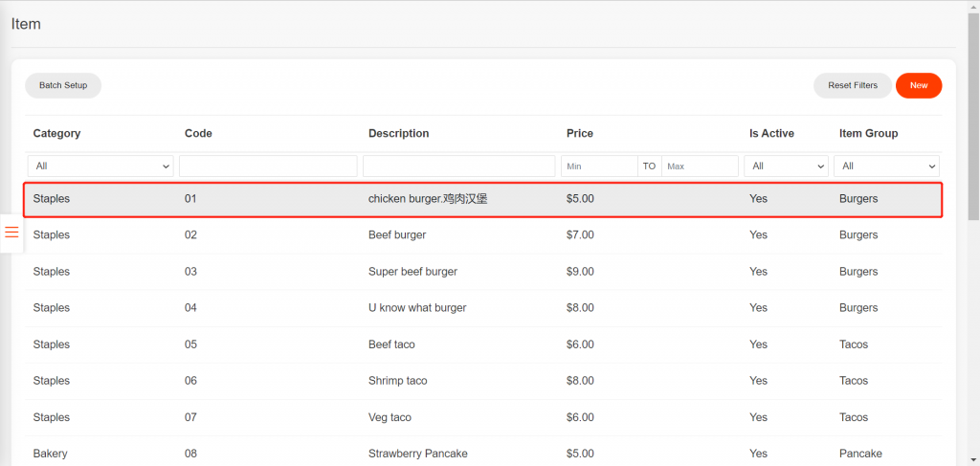980x466 pixels.
Task: Sort by the Description column header
Action: (x=401, y=133)
